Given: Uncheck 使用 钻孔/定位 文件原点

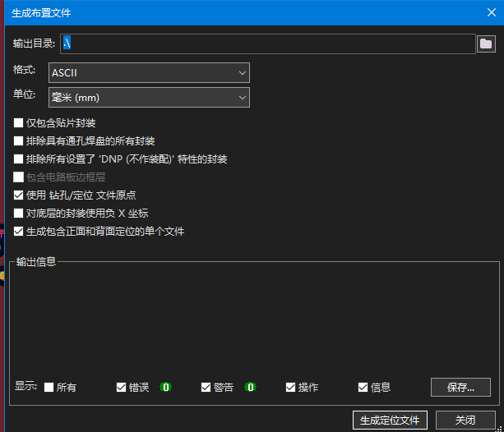Looking at the screenshot, I should [18, 195].
